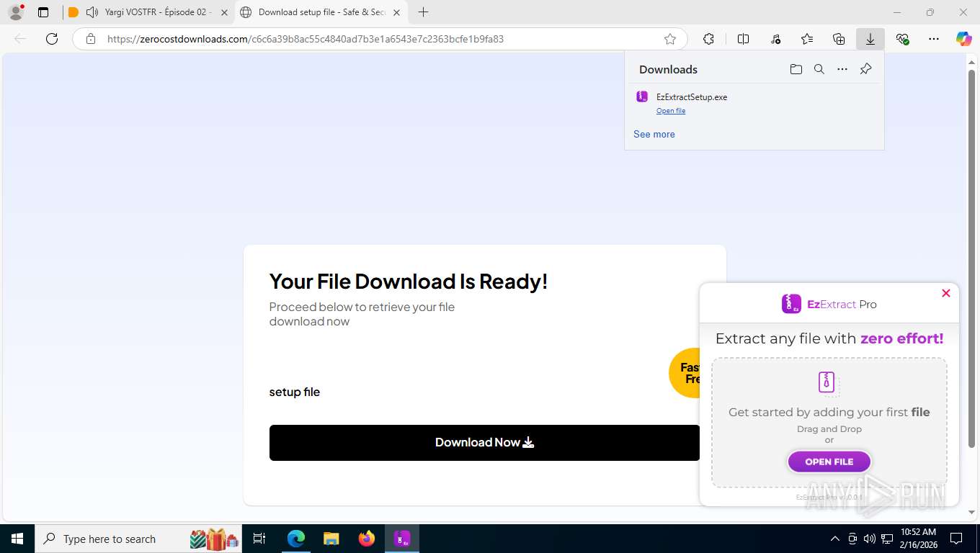The width and height of the screenshot is (980, 553).
Task: Refresh the current page
Action: (x=52, y=39)
